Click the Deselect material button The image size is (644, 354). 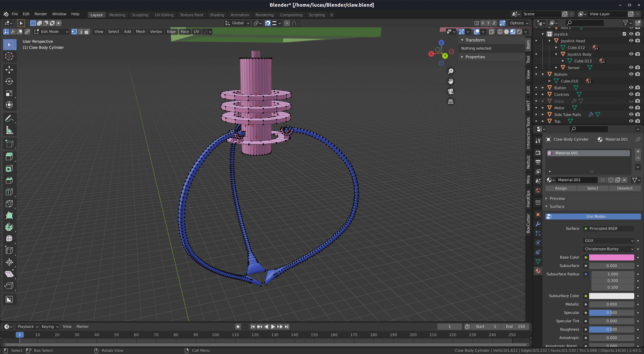(625, 188)
